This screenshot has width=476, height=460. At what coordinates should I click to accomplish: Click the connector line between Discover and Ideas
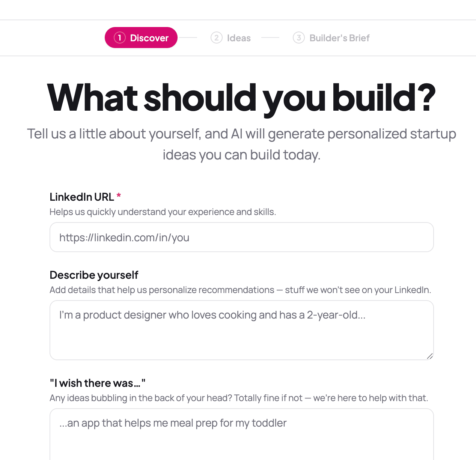click(188, 38)
